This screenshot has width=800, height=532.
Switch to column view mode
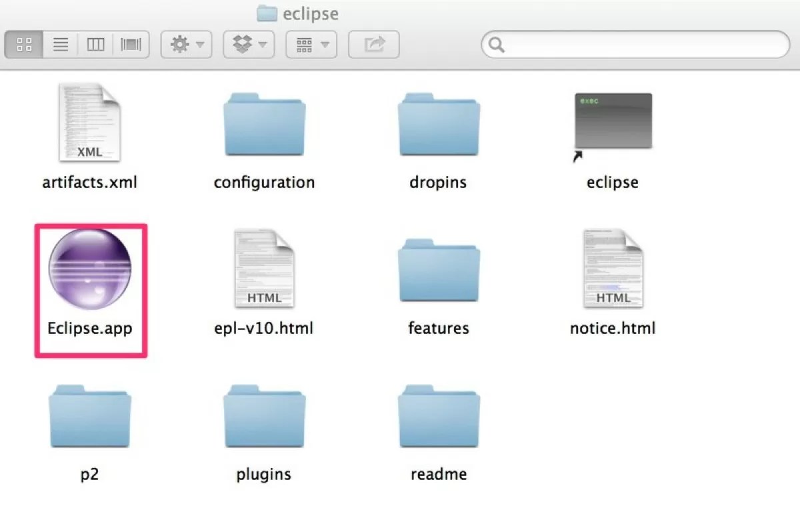(x=96, y=45)
